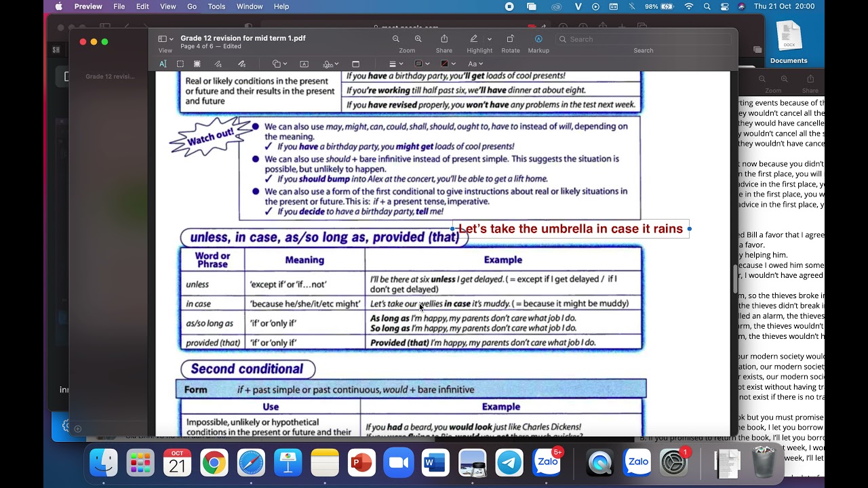Rotate the page
The image size is (868, 488).
coord(511,39)
